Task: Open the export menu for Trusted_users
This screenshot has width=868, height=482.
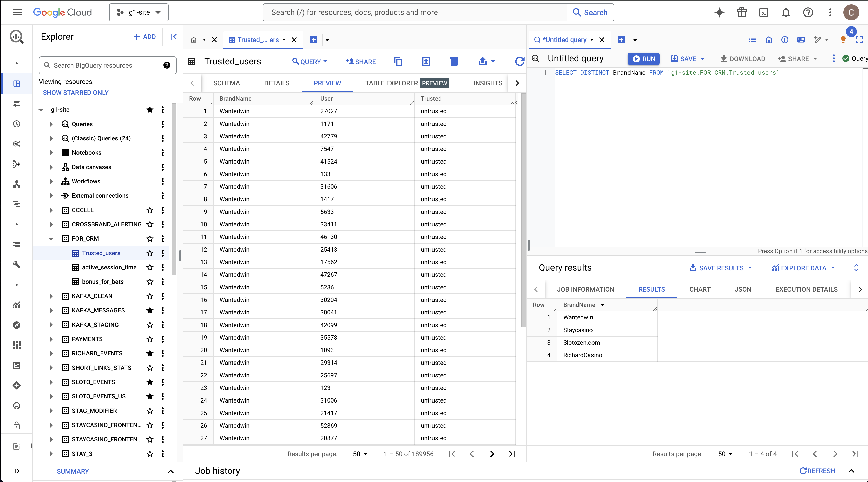Action: tap(487, 61)
